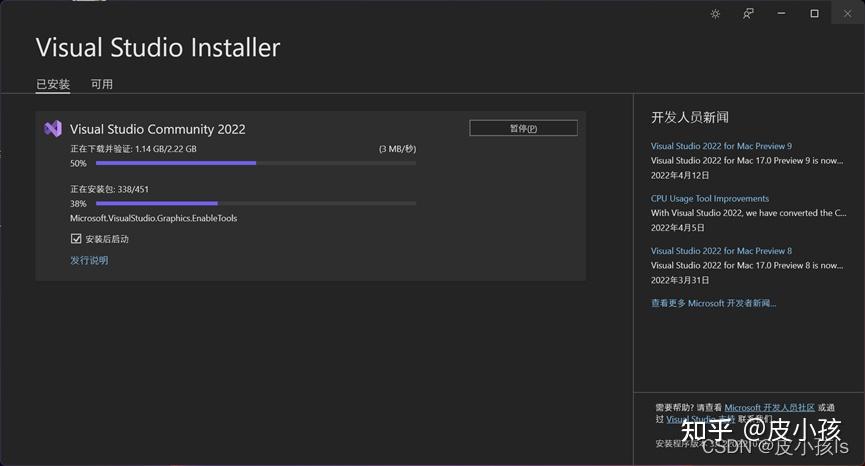Click 查看更多 Microsoft 开发者新闻 link
The height and width of the screenshot is (466, 865).
(713, 303)
